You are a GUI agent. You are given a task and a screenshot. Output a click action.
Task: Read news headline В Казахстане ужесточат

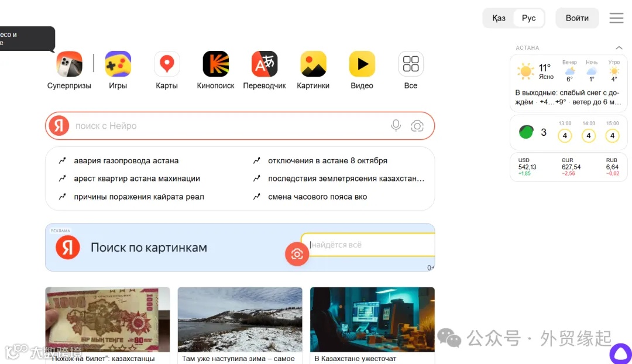(355, 358)
